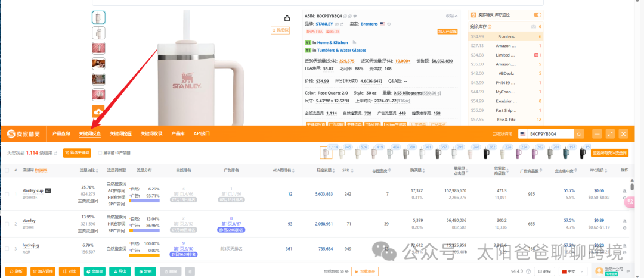
Task: Click the orange 对比 button
Action: pyautogui.click(x=69, y=271)
